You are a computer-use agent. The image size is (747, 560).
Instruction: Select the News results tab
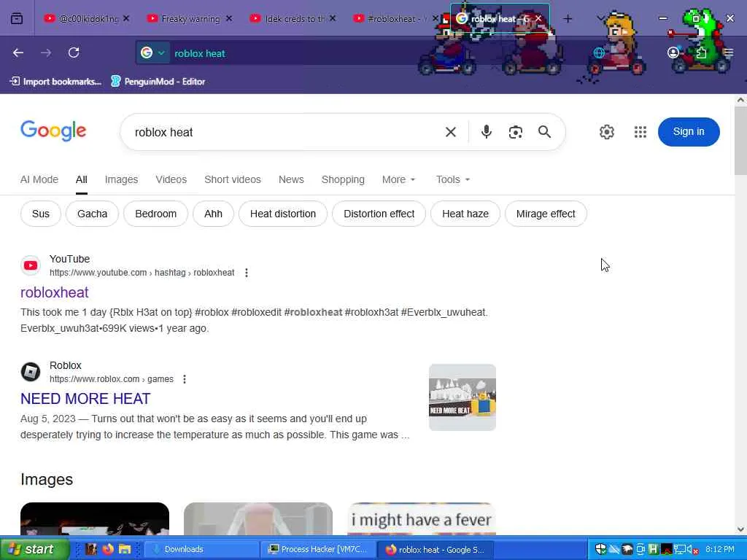pos(291,179)
